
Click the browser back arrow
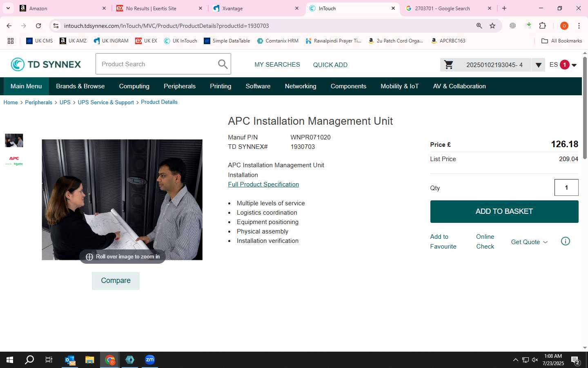click(9, 26)
